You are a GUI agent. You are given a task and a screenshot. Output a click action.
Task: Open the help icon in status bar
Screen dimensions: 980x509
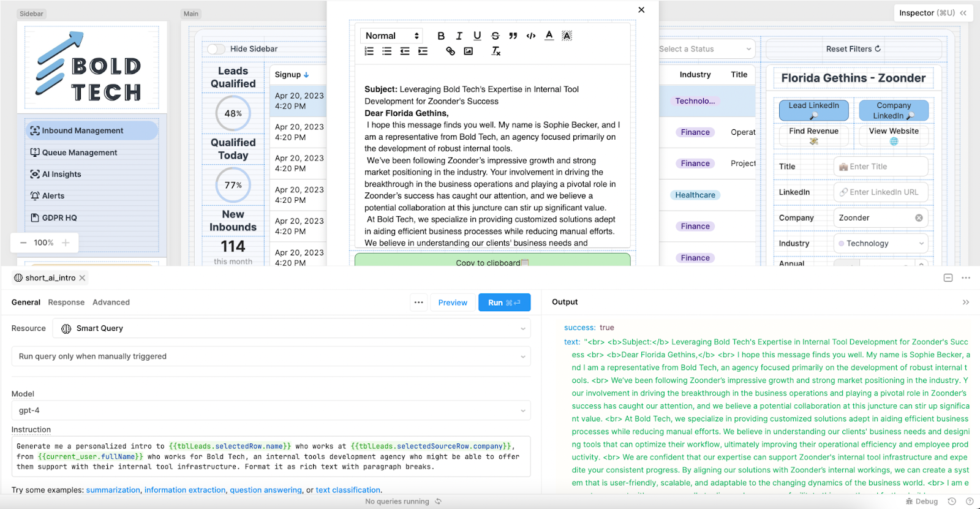[x=970, y=501]
